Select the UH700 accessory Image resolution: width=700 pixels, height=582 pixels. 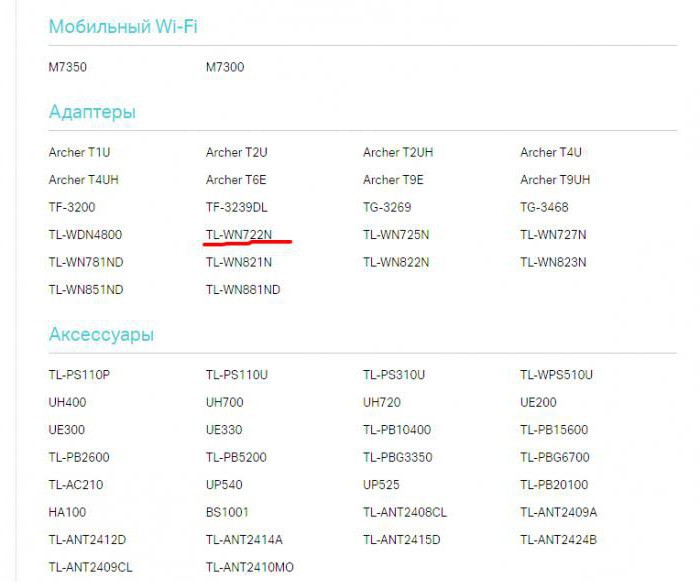[225, 402]
